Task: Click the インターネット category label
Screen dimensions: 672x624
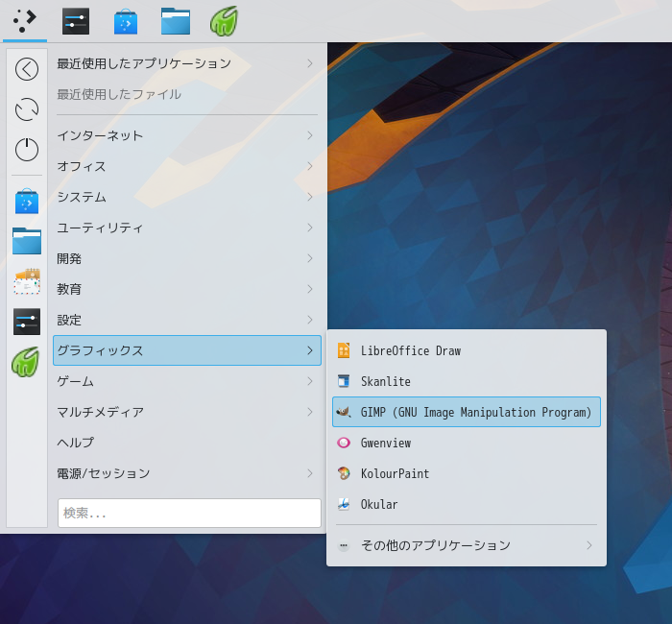Action: click(100, 135)
